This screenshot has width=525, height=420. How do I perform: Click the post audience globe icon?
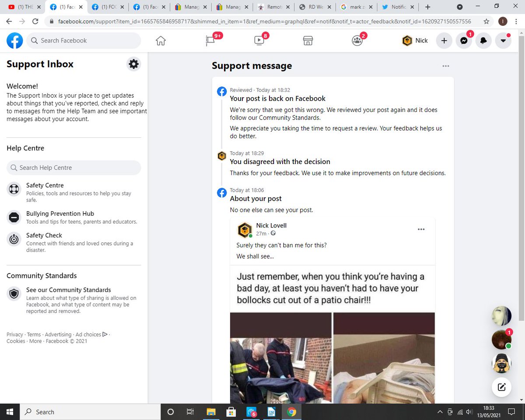coord(273,234)
